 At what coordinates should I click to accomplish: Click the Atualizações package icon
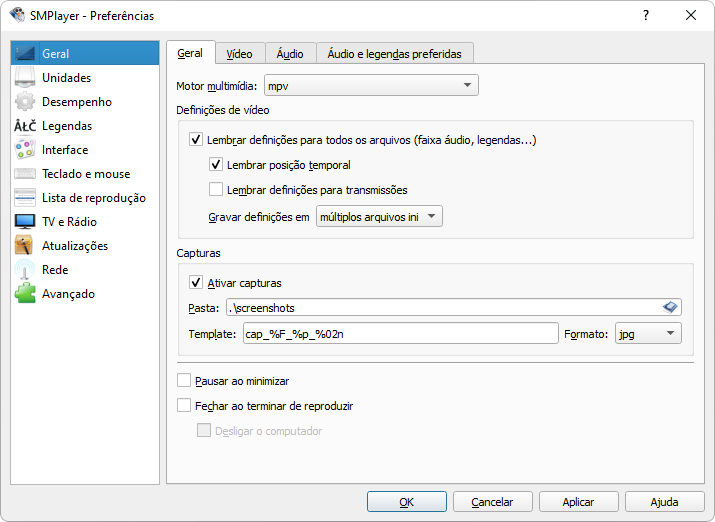pos(25,246)
